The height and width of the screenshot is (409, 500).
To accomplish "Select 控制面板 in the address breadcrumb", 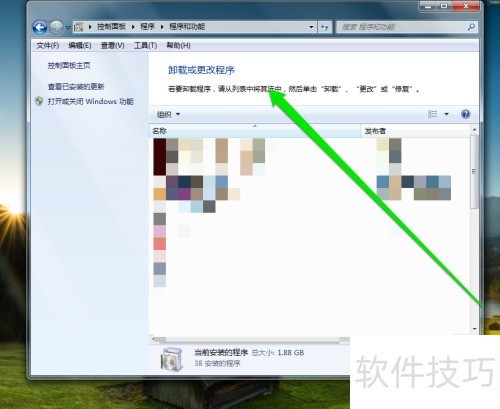I will pos(111,27).
